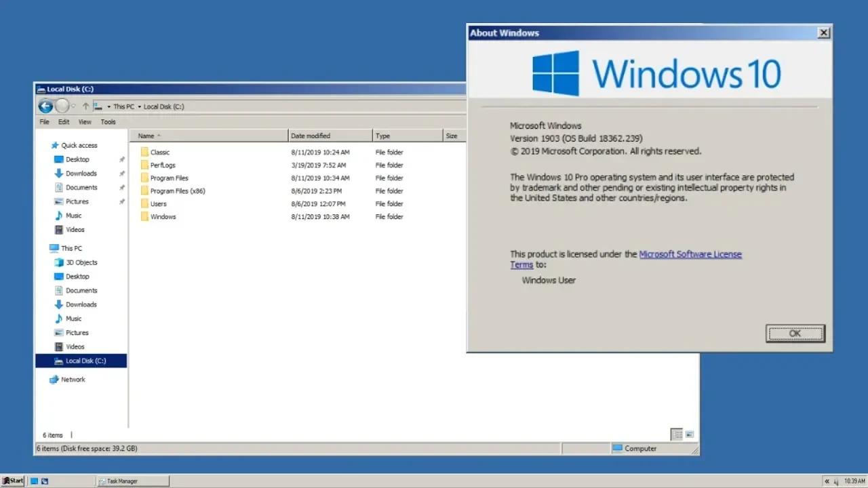Image resolution: width=868 pixels, height=488 pixels.
Task: Navigate up one level with the up arrow
Action: click(x=85, y=106)
